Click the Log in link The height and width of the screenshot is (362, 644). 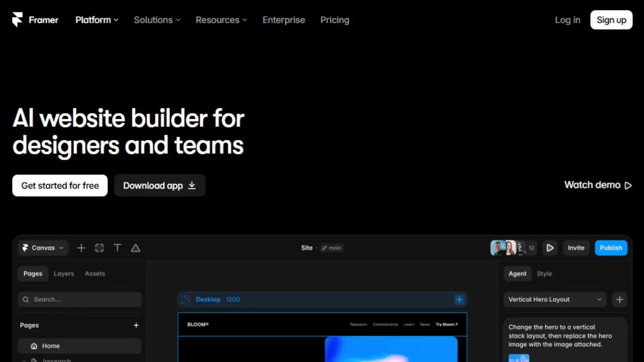[x=568, y=20]
